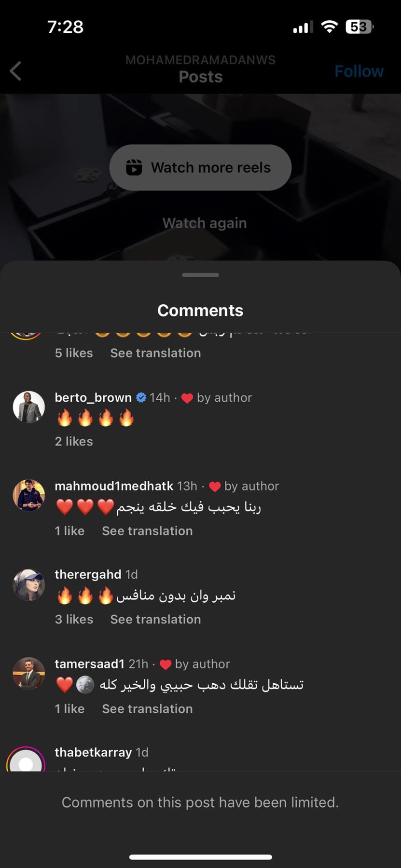View the 2 likes on berto_brown's comment
The height and width of the screenshot is (868, 401).
pyautogui.click(x=74, y=441)
